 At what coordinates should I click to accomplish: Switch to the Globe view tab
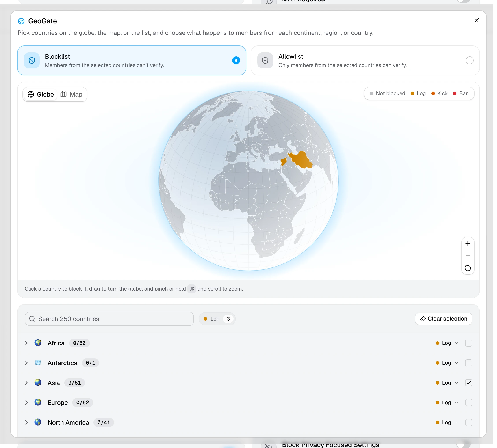pos(41,95)
